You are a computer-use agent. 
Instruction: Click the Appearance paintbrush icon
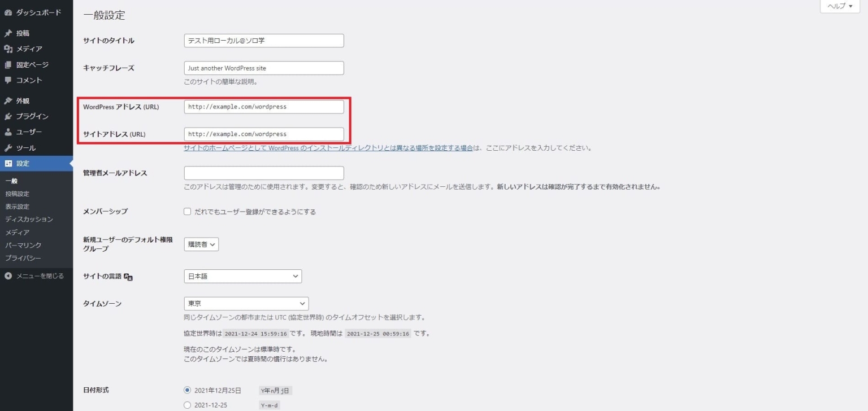coord(8,101)
